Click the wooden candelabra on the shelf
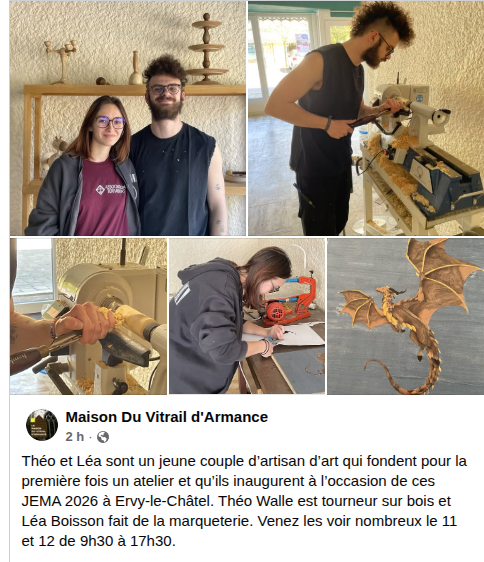484x562 pixels. (61, 62)
